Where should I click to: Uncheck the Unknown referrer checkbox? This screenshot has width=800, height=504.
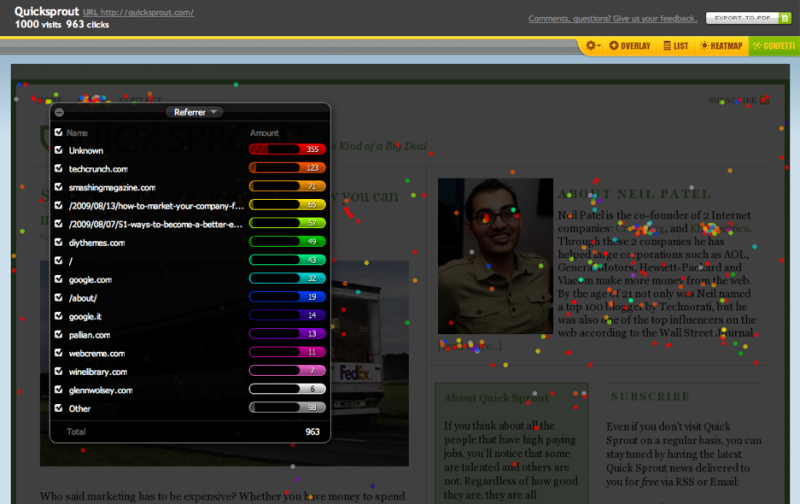coord(59,150)
